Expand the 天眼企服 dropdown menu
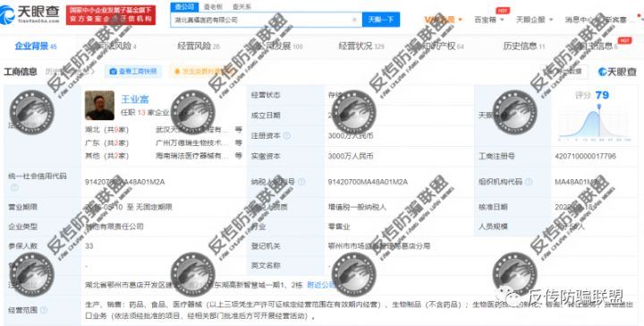644x326 pixels. (534, 20)
